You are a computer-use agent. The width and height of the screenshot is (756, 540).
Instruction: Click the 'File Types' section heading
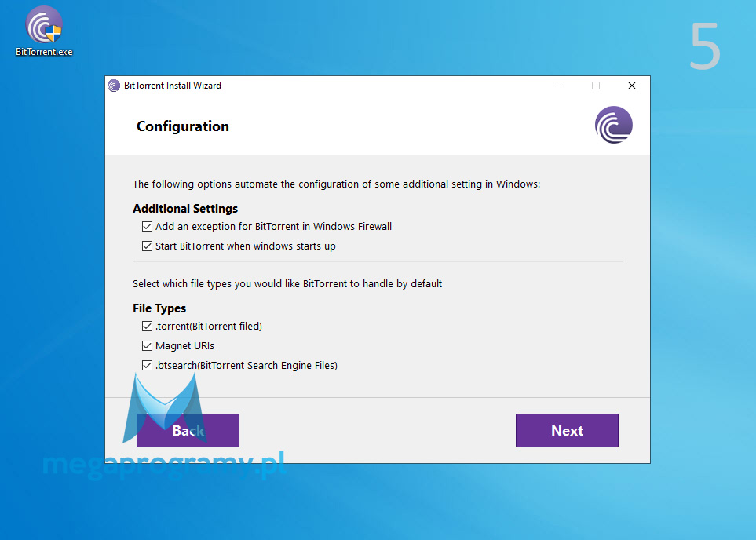(159, 308)
